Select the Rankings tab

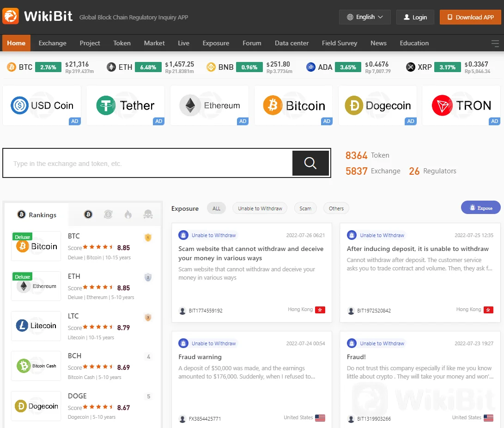pos(36,214)
